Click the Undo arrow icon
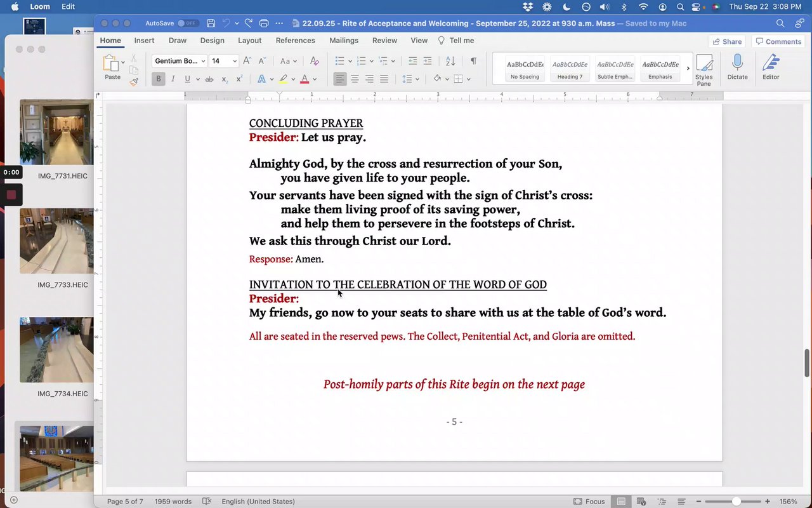 click(226, 23)
